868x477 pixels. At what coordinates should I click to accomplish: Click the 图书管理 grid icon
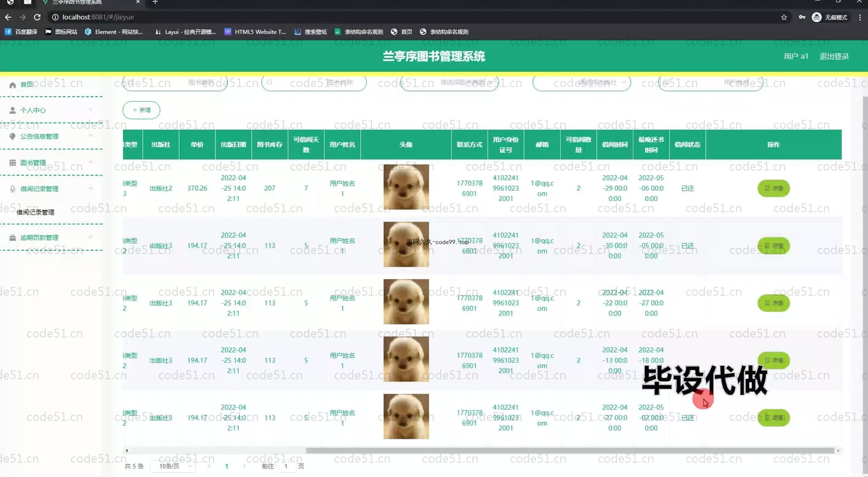[x=13, y=163]
